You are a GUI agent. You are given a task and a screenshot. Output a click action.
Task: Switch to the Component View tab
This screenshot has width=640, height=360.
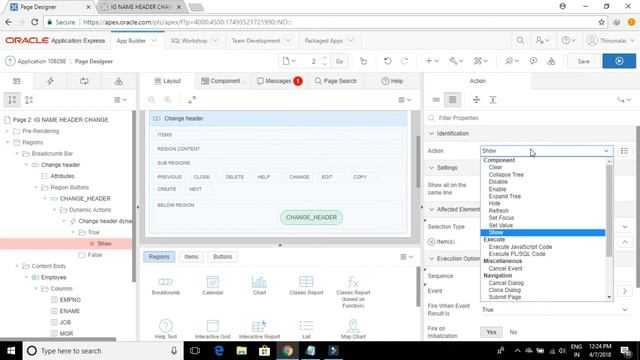coord(223,81)
